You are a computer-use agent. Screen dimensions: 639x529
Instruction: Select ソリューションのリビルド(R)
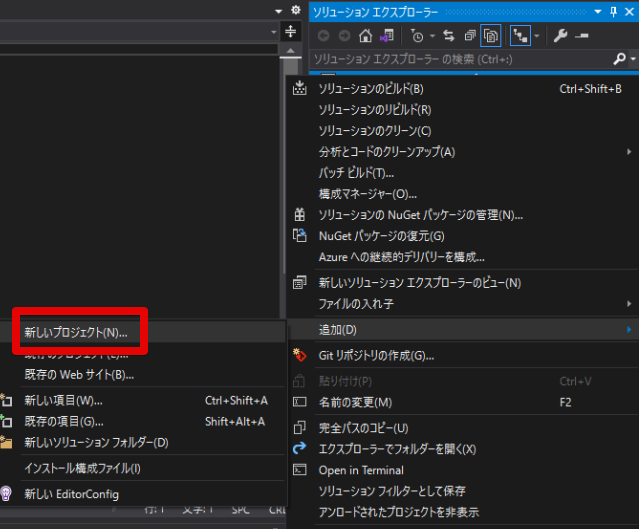click(x=462, y=110)
